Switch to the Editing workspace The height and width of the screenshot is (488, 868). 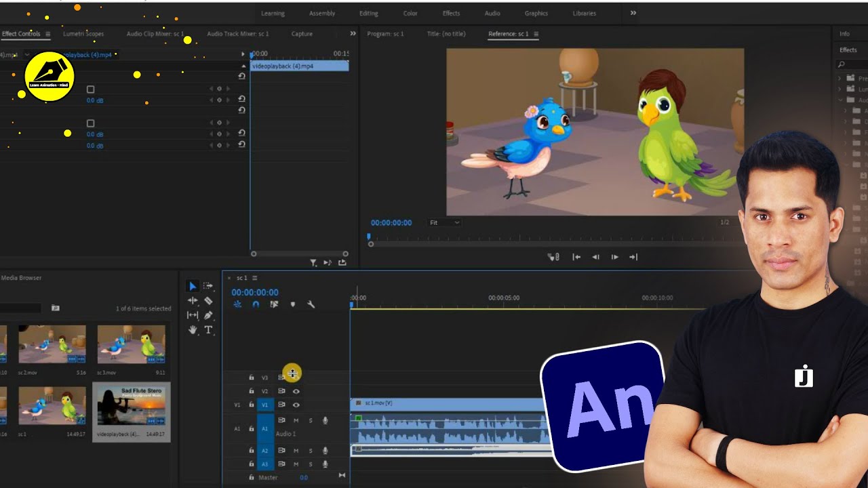369,13
